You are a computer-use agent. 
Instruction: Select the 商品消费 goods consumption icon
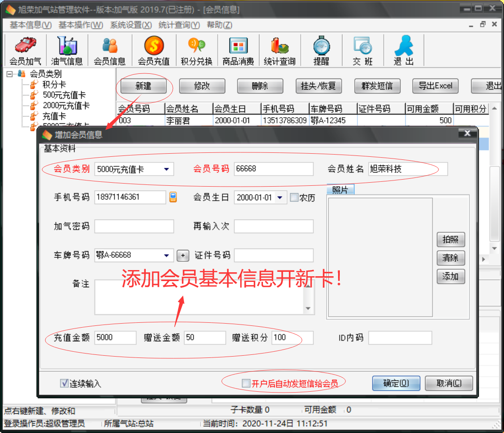click(x=238, y=49)
